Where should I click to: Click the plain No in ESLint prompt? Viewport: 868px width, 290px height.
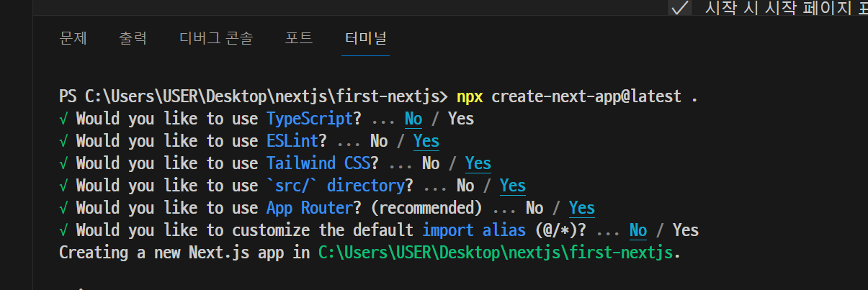click(x=379, y=140)
